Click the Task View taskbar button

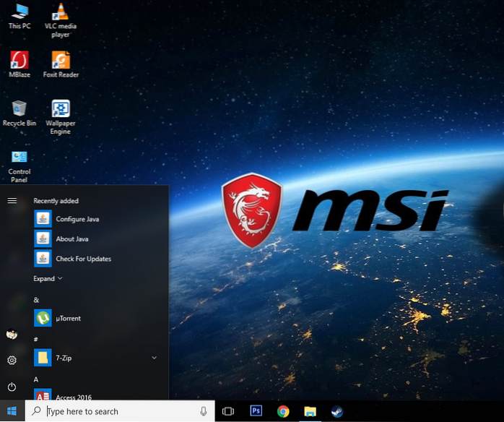tap(228, 411)
